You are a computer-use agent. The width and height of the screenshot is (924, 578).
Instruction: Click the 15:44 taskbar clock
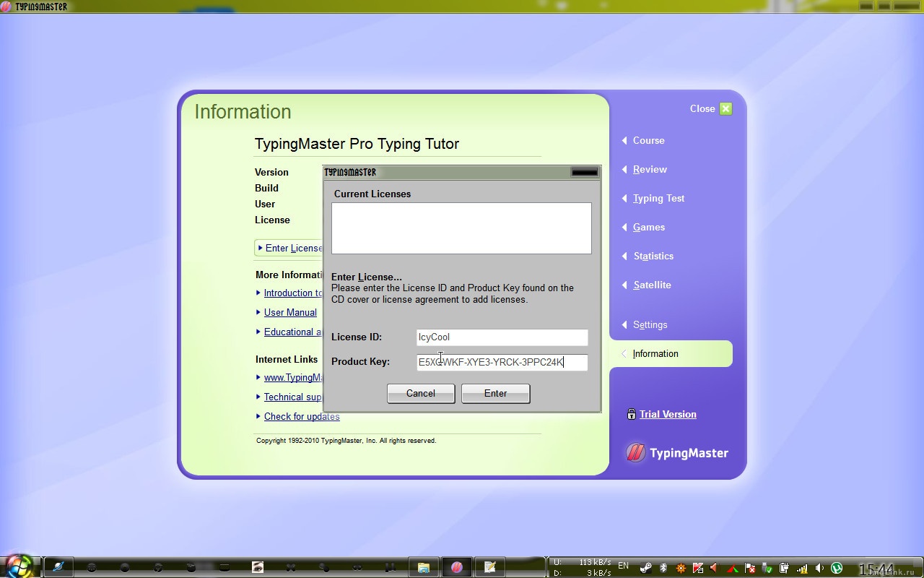tap(876, 569)
